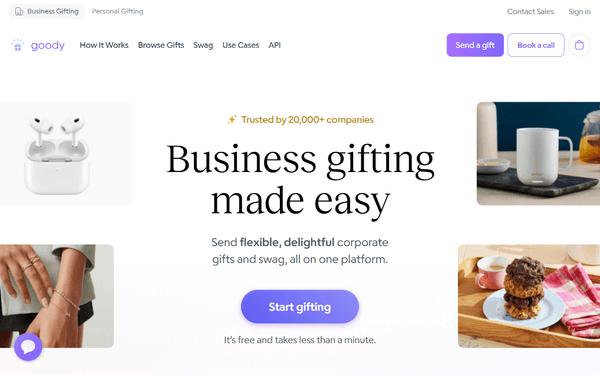Image resolution: width=600 pixels, height=375 pixels.
Task: Open the How It Works menu
Action: [x=104, y=45]
